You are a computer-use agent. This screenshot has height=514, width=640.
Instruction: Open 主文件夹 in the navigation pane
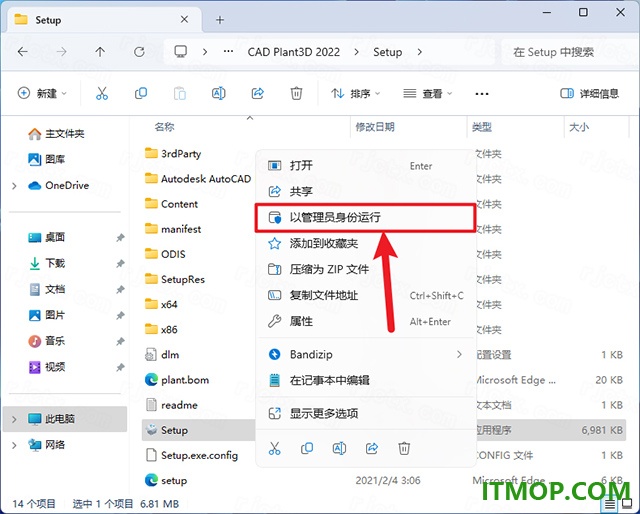(56, 134)
